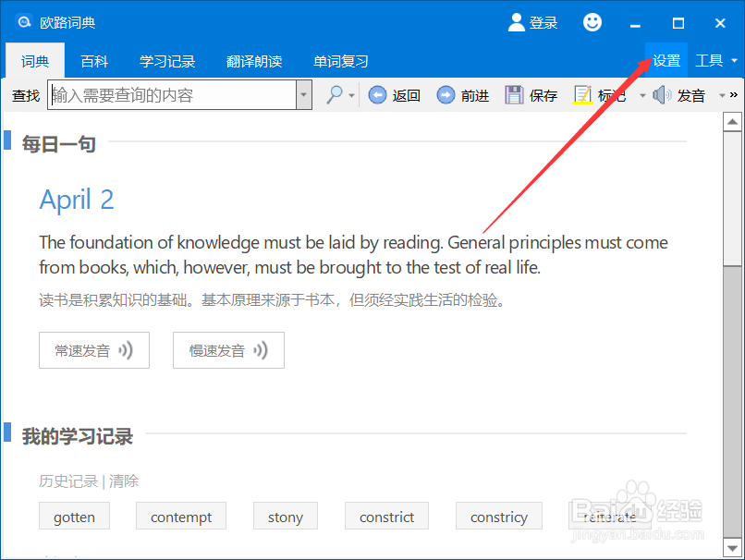Click the April 2 date heading
Screen dimensions: 745x560
[77, 200]
